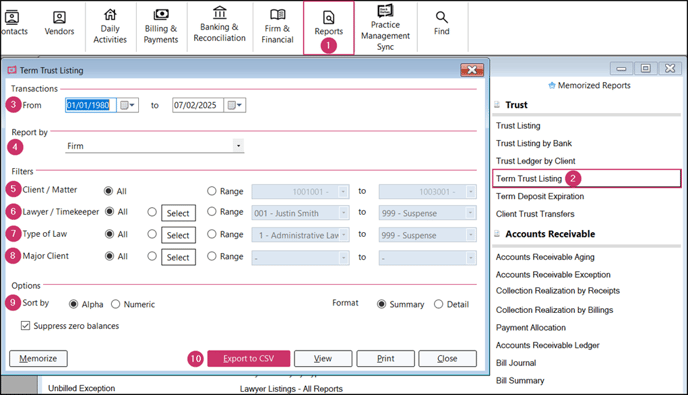Viewport: 688px width, 395px height.
Task: Sort by Numeric radio option
Action: click(116, 304)
